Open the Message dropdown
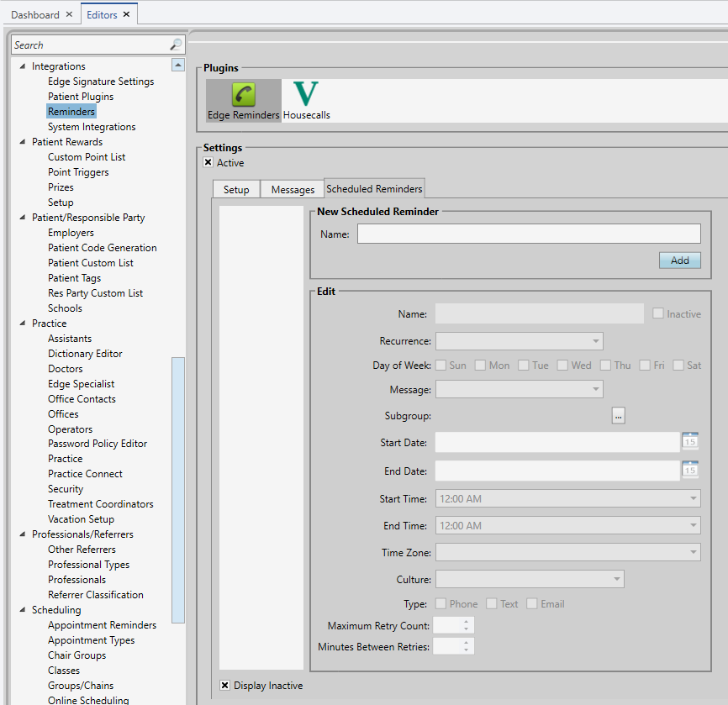The image size is (728, 705). point(519,389)
